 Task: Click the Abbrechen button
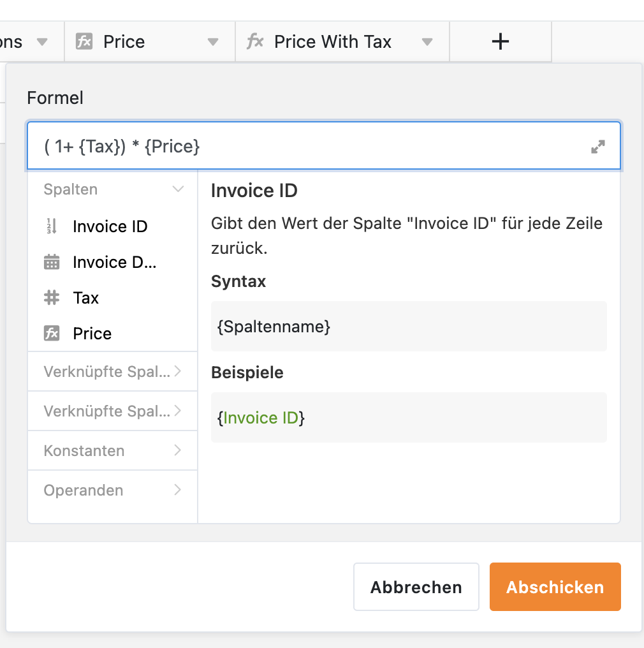416,587
